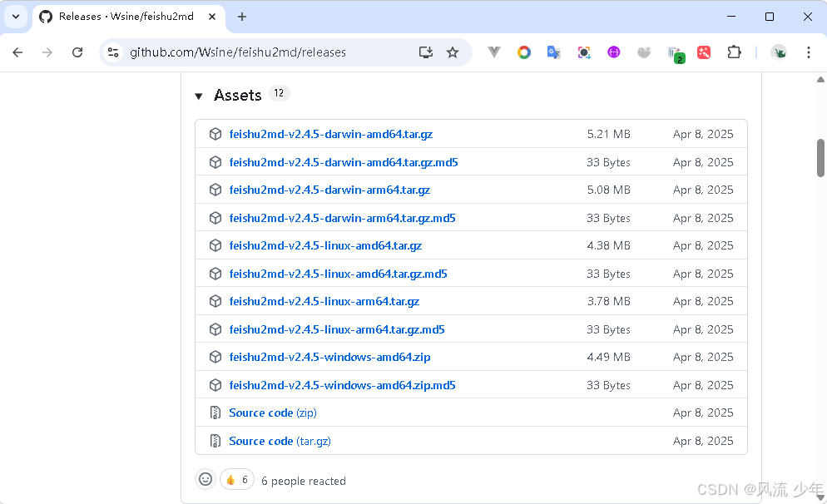Collapse the Assets section triangle
827x504 pixels.
(199, 96)
